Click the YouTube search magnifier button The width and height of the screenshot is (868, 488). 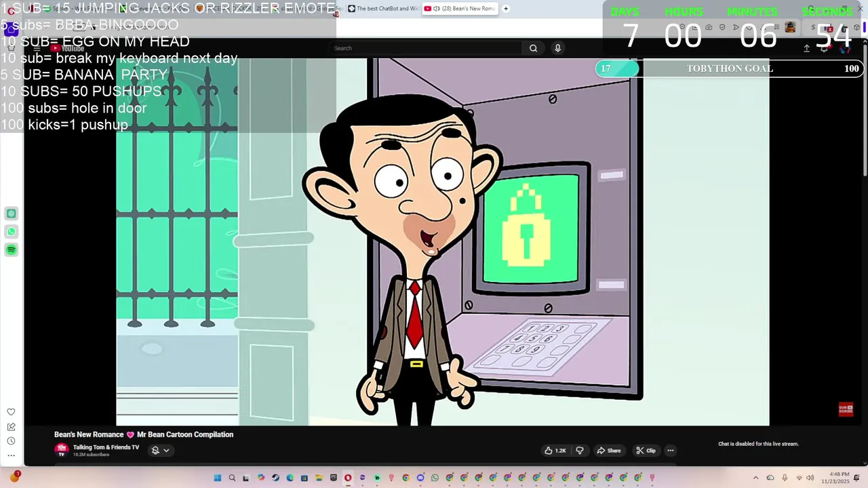coord(533,48)
